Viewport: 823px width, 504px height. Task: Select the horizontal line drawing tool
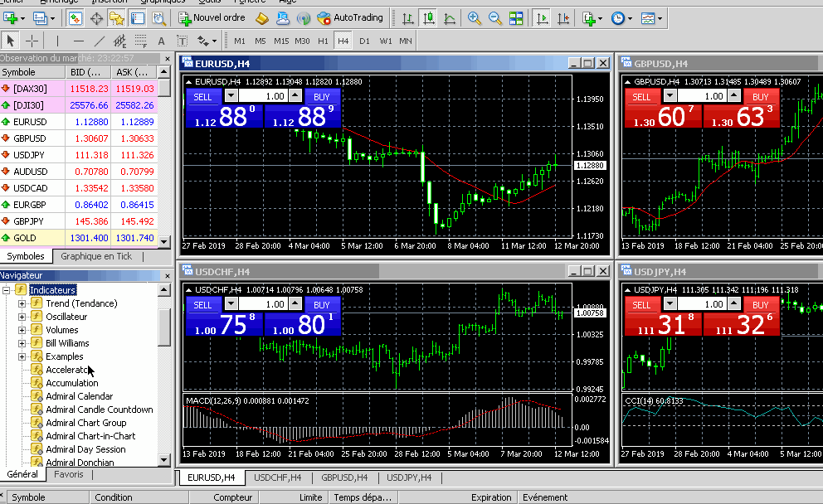pyautogui.click(x=78, y=41)
